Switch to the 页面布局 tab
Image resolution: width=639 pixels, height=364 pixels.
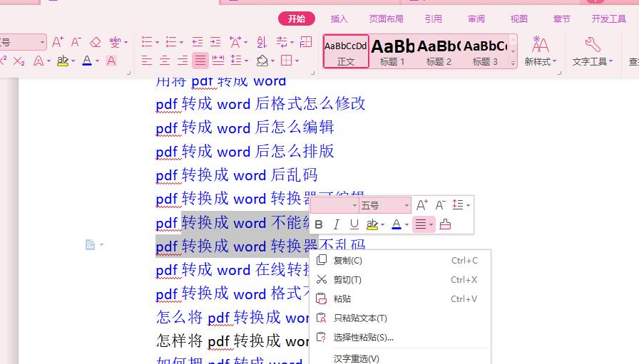386,19
